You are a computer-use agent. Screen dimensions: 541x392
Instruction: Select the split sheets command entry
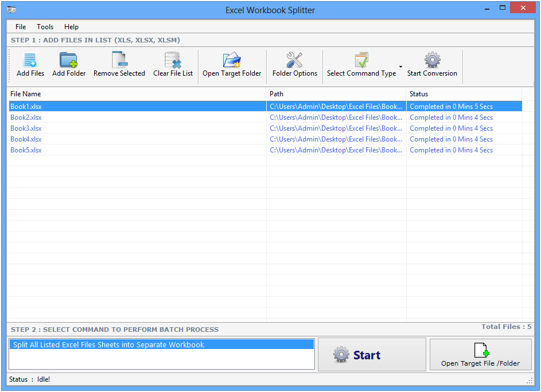pyautogui.click(x=161, y=345)
